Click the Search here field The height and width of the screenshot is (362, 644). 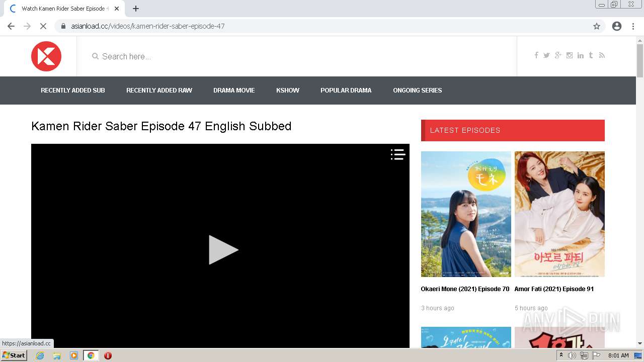pyautogui.click(x=297, y=56)
